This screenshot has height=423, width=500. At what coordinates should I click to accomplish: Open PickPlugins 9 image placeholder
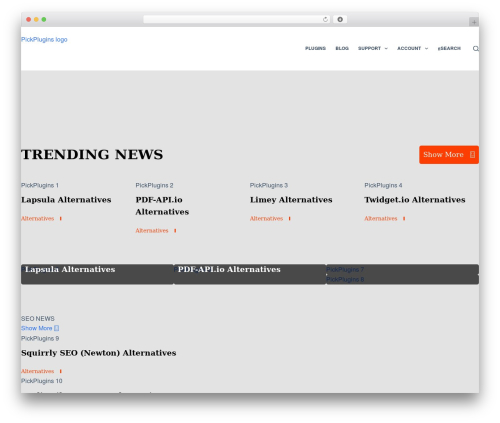[x=40, y=339]
